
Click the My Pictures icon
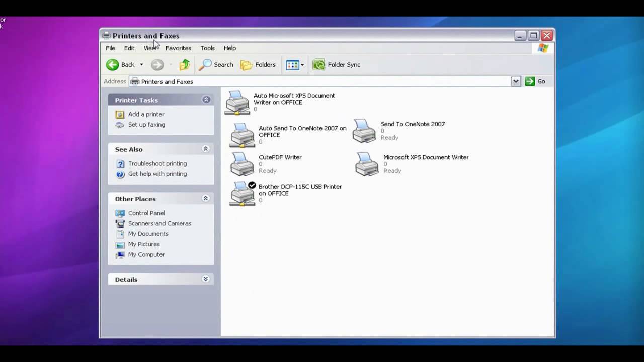(x=120, y=245)
